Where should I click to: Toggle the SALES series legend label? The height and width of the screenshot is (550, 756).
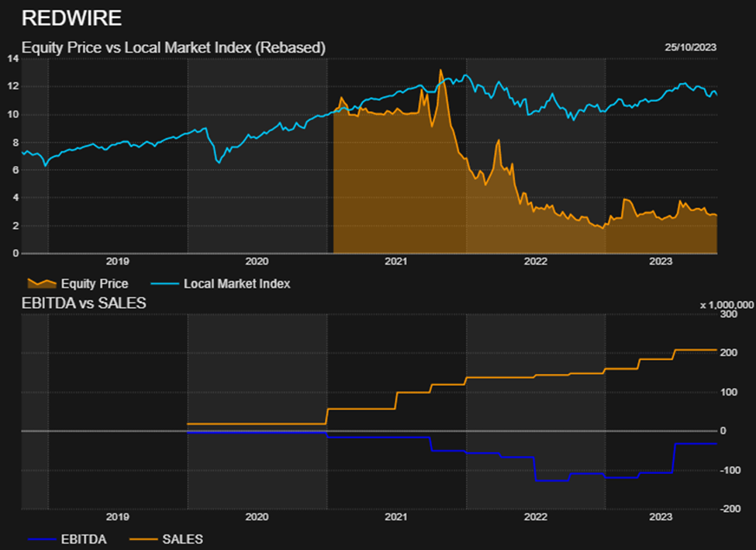point(183,538)
